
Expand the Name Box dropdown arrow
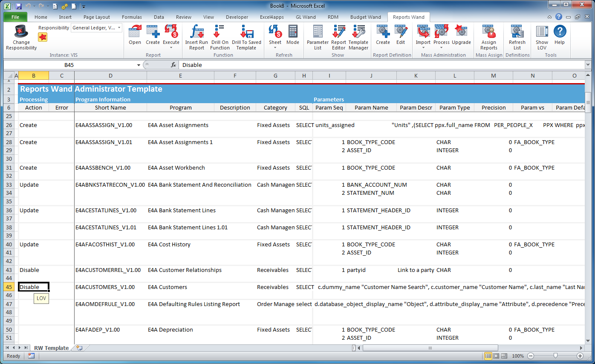[x=139, y=65]
